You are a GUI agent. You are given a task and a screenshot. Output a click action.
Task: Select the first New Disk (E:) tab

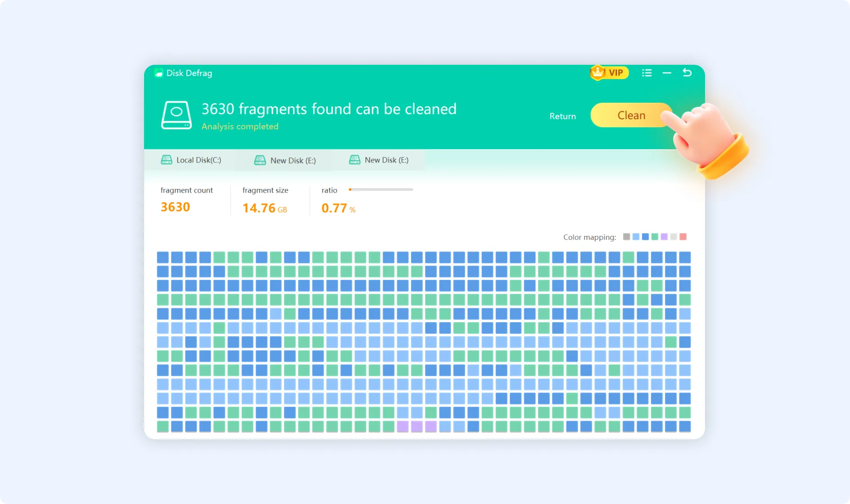(293, 160)
